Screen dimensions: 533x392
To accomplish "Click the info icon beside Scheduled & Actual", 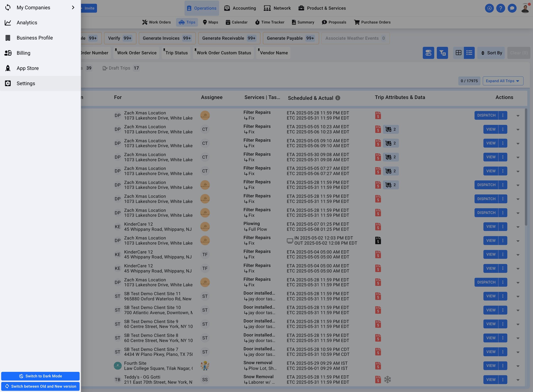I will click(x=338, y=98).
